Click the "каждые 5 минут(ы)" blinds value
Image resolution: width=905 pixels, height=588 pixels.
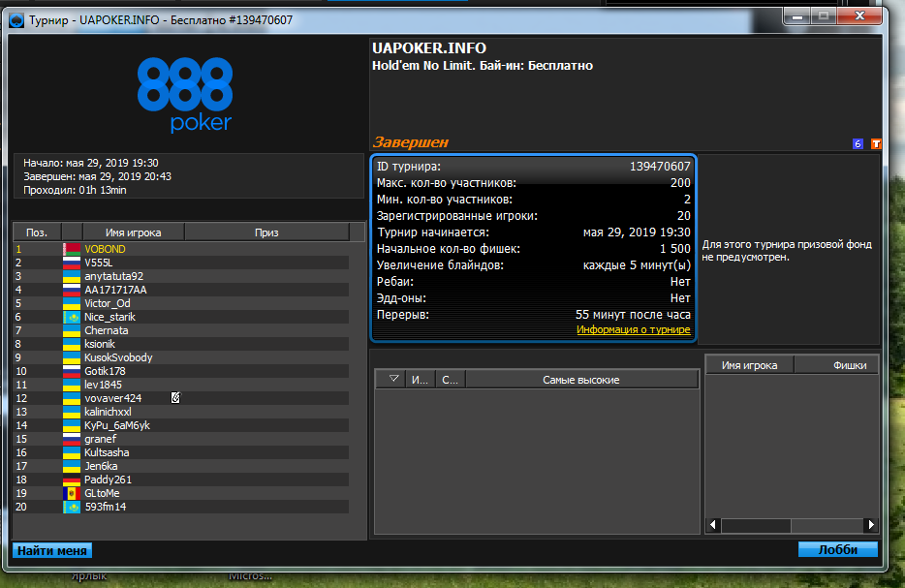tap(637, 265)
